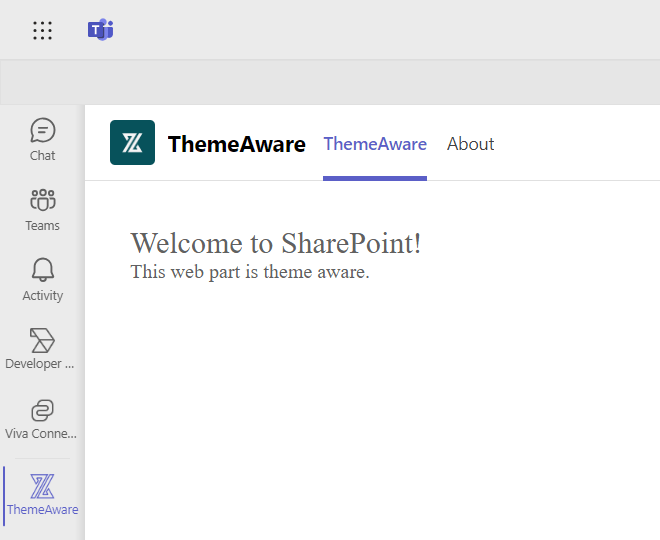Image resolution: width=660 pixels, height=540 pixels.
Task: Click the Microsoft Teams logo
Action: coord(100,30)
